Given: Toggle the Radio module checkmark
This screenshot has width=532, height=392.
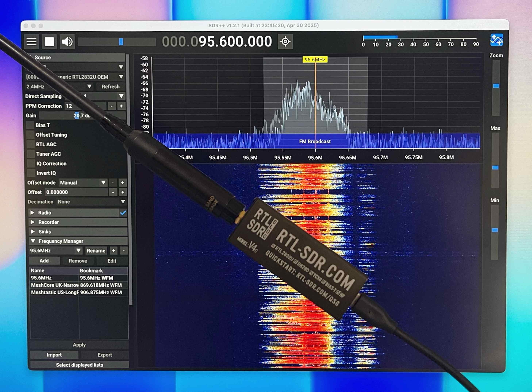Looking at the screenshot, I should 123,213.
